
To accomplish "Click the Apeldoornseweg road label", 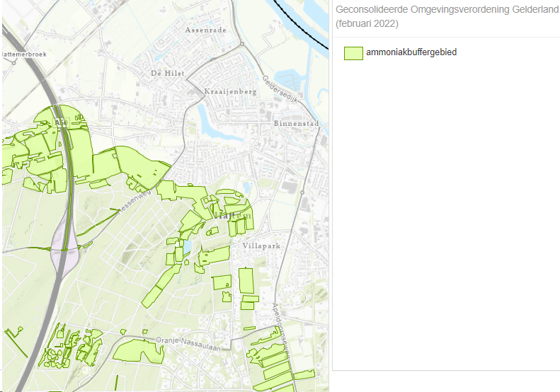I will coord(280,327).
